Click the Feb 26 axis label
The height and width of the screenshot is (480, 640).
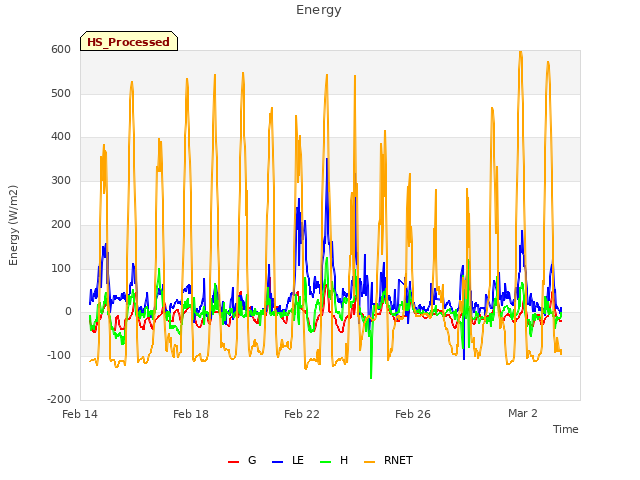413,414
